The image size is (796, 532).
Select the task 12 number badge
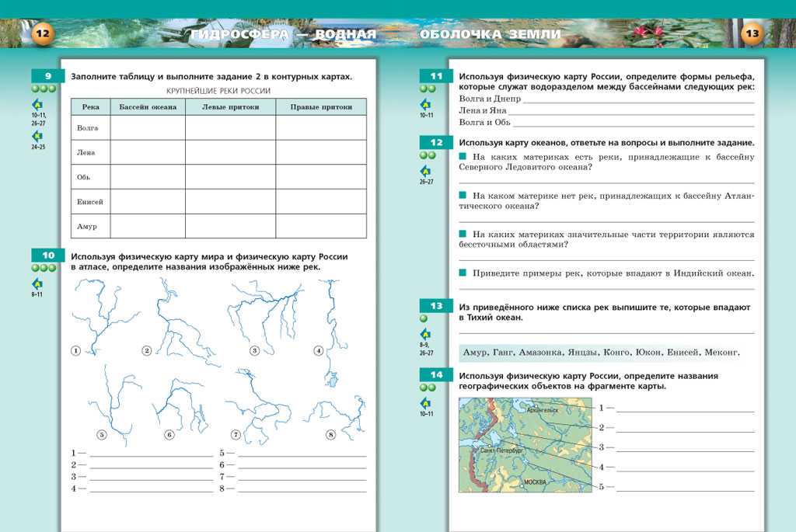tap(436, 142)
